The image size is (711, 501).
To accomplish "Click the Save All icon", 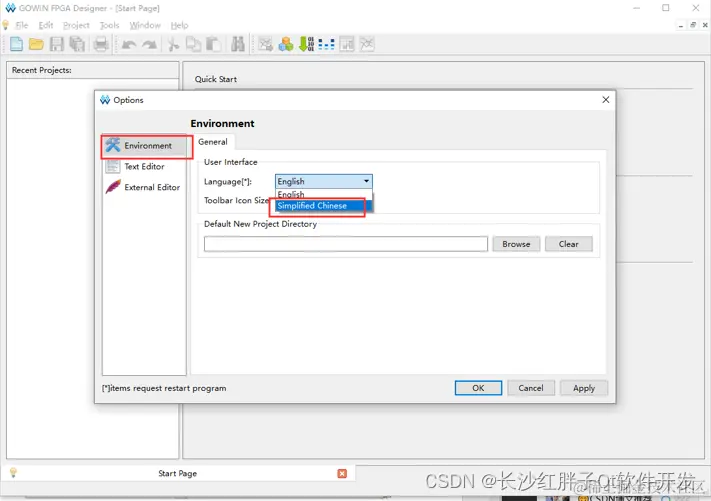I will tap(77, 44).
